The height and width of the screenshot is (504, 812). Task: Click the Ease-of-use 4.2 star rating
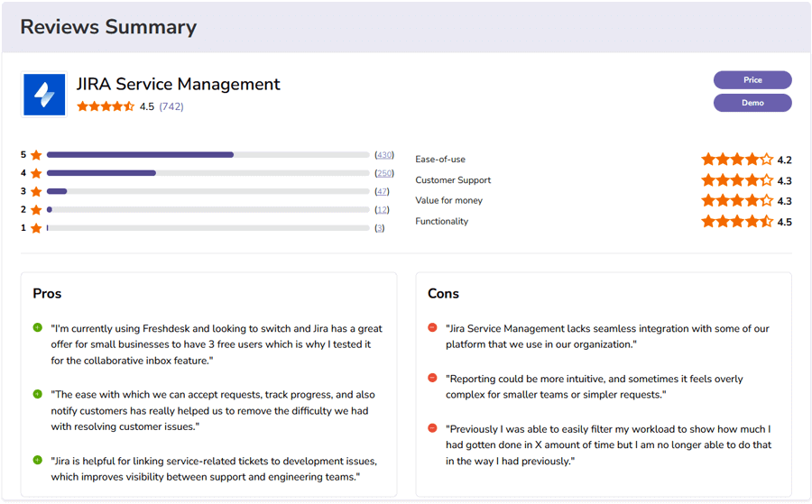point(737,160)
